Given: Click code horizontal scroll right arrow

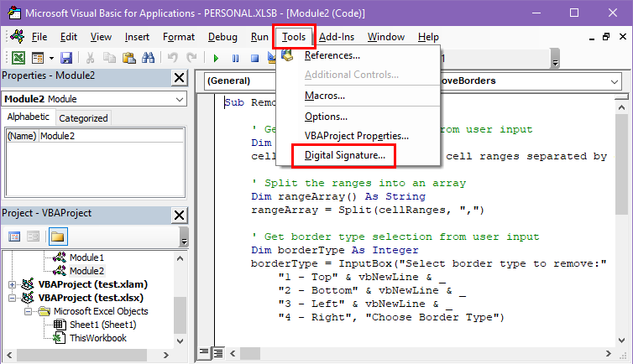Looking at the screenshot, I should 609,354.
